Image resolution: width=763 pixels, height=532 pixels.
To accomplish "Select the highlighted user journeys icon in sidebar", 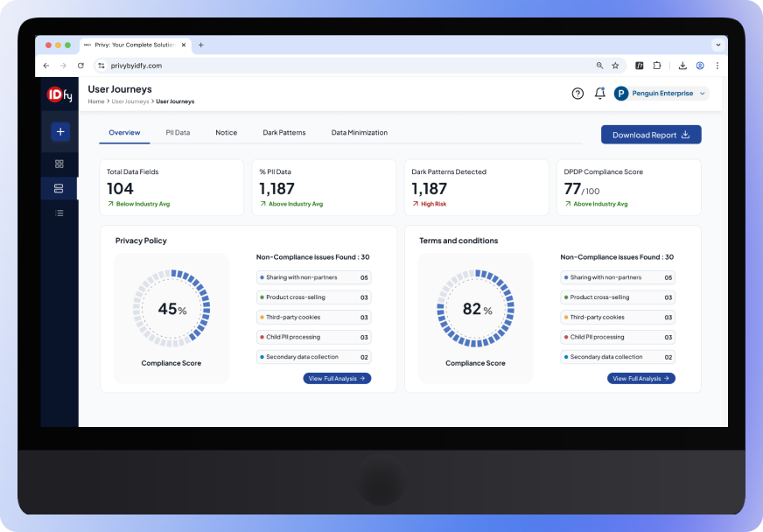I will [x=59, y=188].
